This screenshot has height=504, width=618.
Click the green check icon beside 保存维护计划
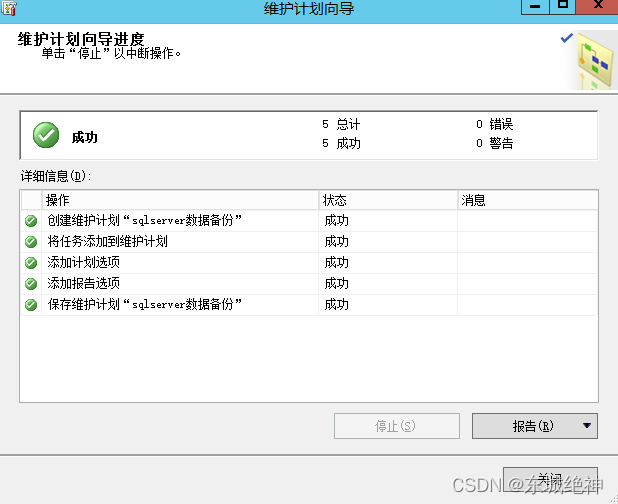click(31, 305)
